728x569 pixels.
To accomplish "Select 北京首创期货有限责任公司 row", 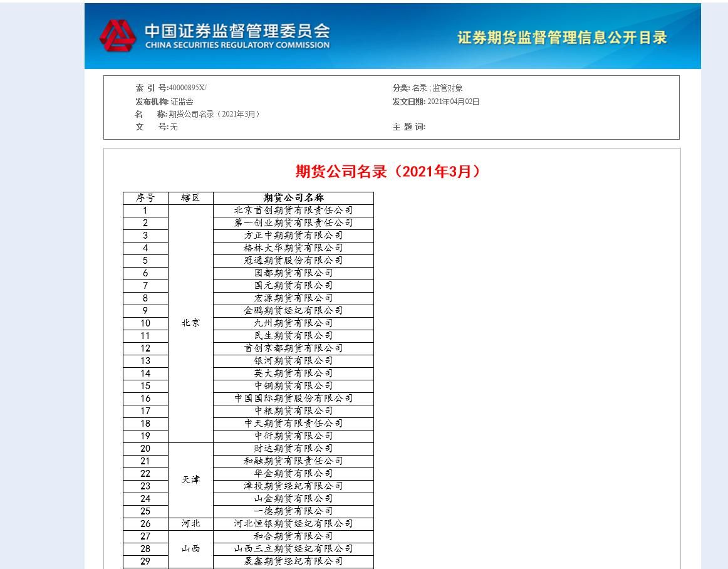I will tap(293, 211).
